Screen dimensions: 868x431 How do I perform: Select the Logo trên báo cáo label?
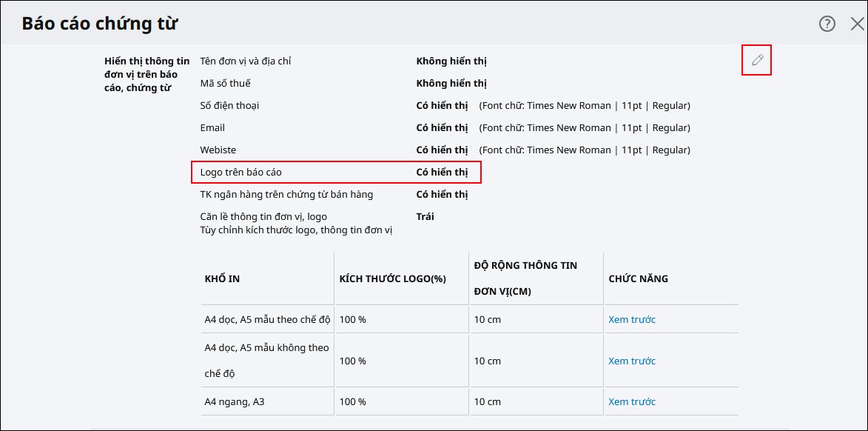pyautogui.click(x=240, y=173)
